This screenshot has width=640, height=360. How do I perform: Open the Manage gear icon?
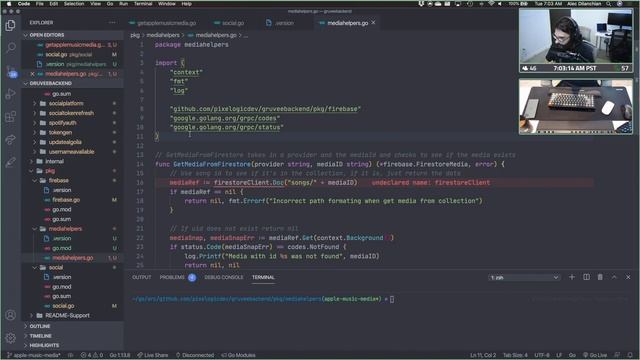[x=11, y=338]
